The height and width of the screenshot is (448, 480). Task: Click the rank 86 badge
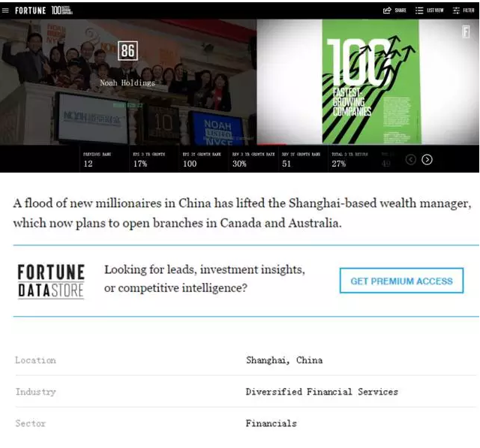coord(127,51)
